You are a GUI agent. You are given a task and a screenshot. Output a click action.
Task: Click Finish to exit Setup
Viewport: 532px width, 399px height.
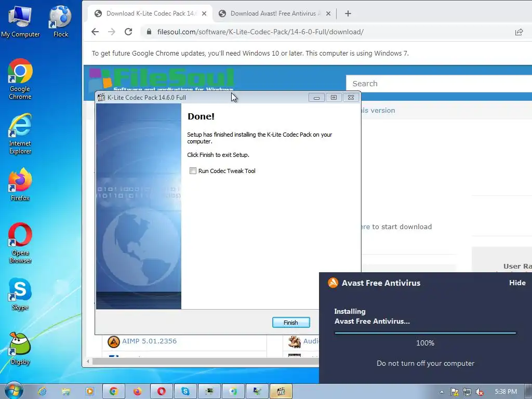click(x=291, y=322)
